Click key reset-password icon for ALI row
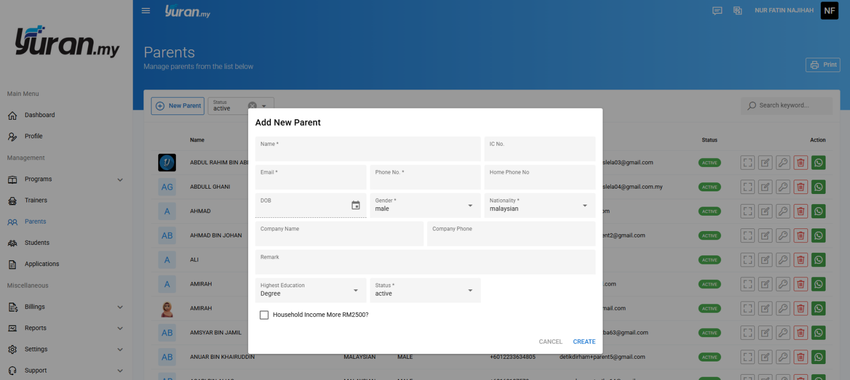This screenshot has width=850, height=380. pos(783,260)
